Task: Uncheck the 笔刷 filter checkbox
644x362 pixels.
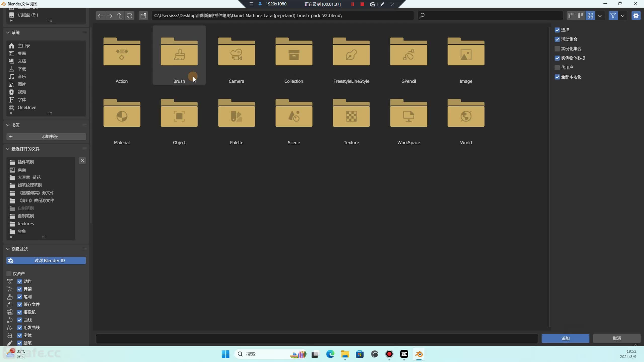Action: pos(20,297)
